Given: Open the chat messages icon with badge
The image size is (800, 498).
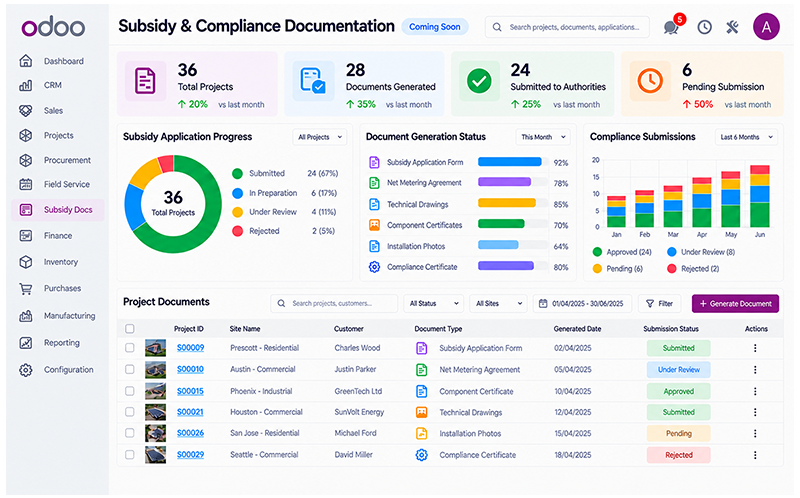Looking at the screenshot, I should (673, 26).
